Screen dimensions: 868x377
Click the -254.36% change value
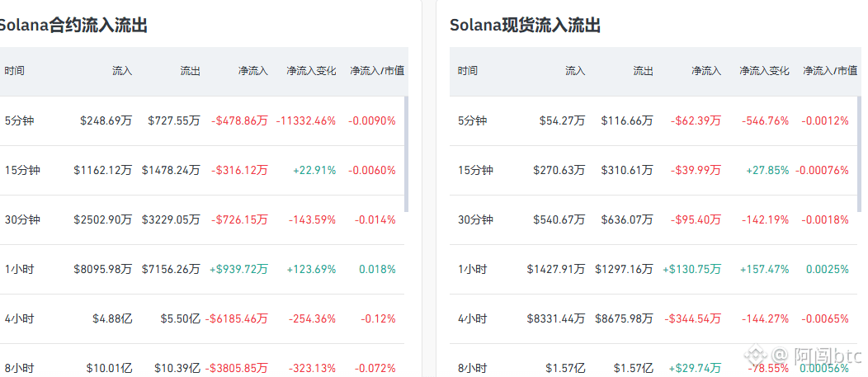pos(312,319)
